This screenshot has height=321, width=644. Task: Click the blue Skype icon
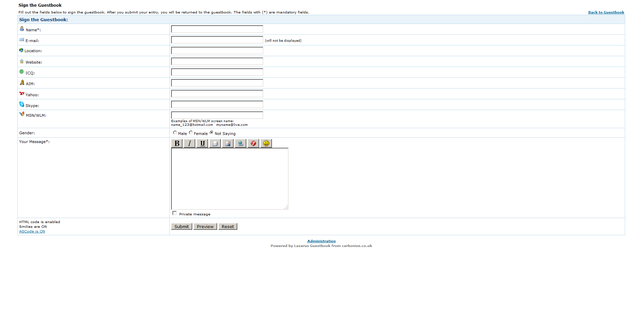pyautogui.click(x=22, y=104)
